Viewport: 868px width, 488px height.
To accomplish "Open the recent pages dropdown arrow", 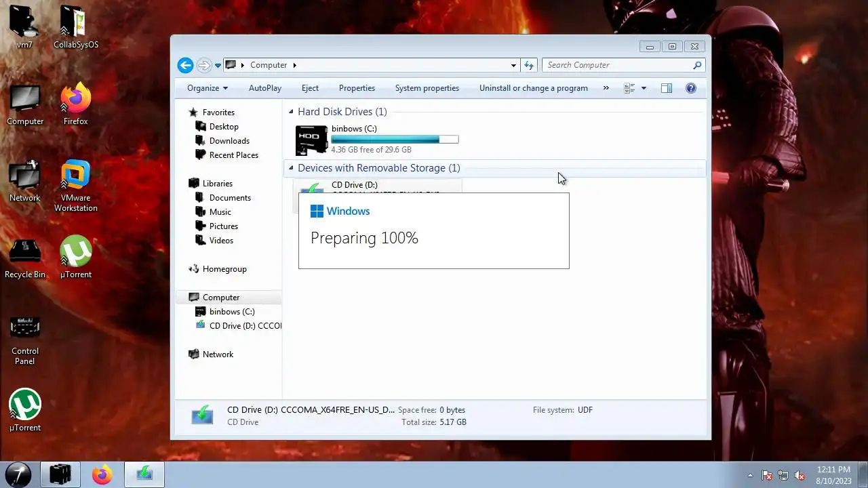I will [x=218, y=66].
